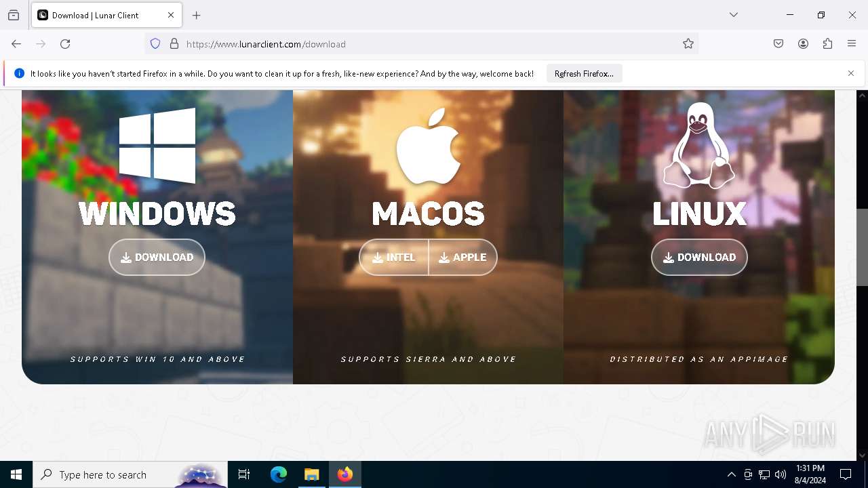Show hidden system tray icons

(731, 474)
